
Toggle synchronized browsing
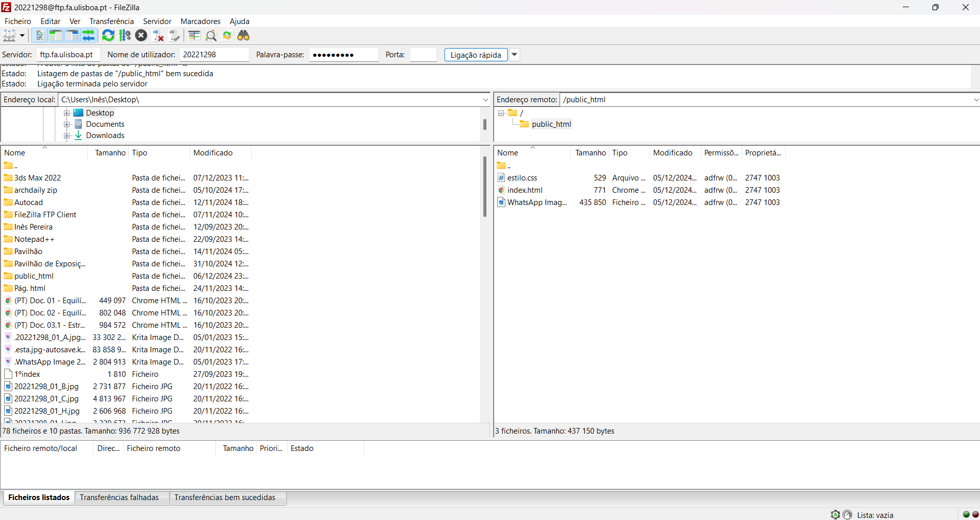click(x=227, y=35)
